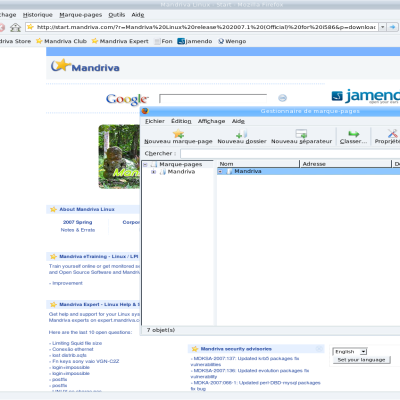Open the Aide menu in Firefox
Viewport: 400px width, 400px height.
pos(138,15)
